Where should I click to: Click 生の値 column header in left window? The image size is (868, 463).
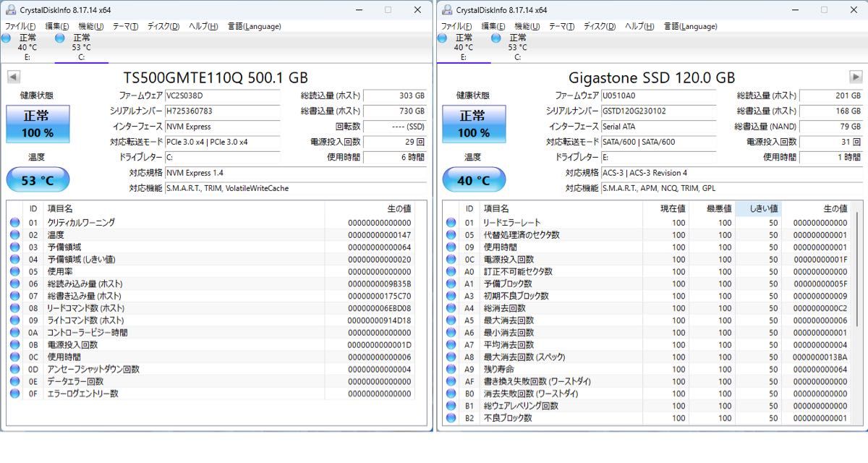click(x=370, y=208)
